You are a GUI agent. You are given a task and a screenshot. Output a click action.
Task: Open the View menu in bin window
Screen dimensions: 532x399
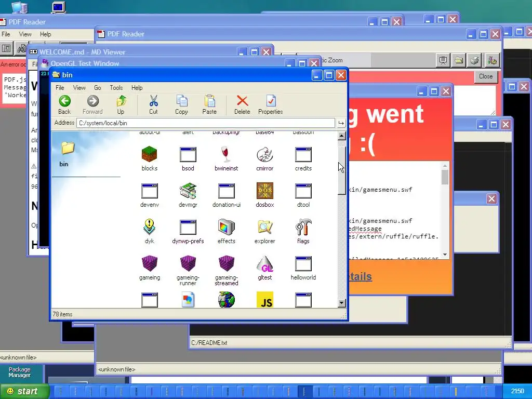coord(79,87)
